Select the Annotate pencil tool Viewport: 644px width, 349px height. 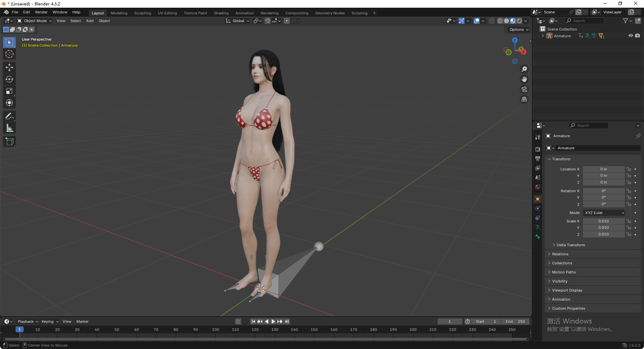click(x=9, y=116)
